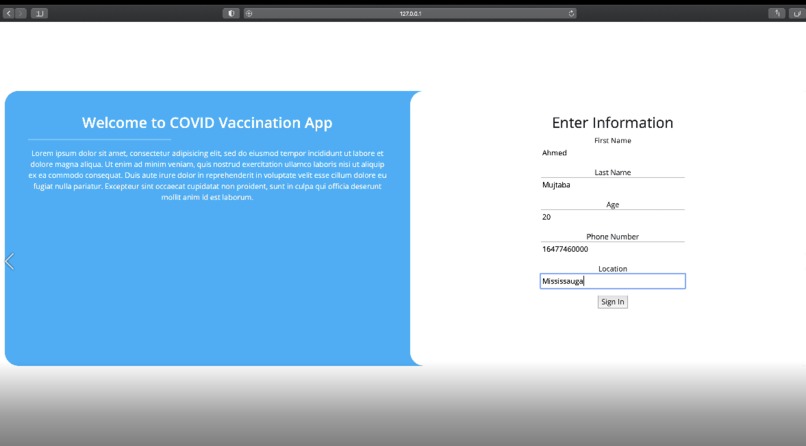This screenshot has width=806, height=446.
Task: Click the plus icon in address bar
Action: click(x=249, y=13)
